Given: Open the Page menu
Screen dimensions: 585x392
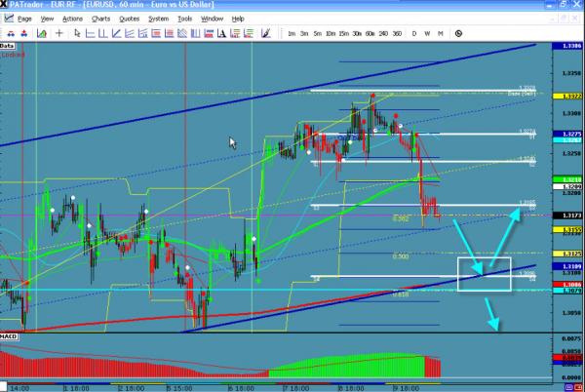Looking at the screenshot, I should point(24,19).
